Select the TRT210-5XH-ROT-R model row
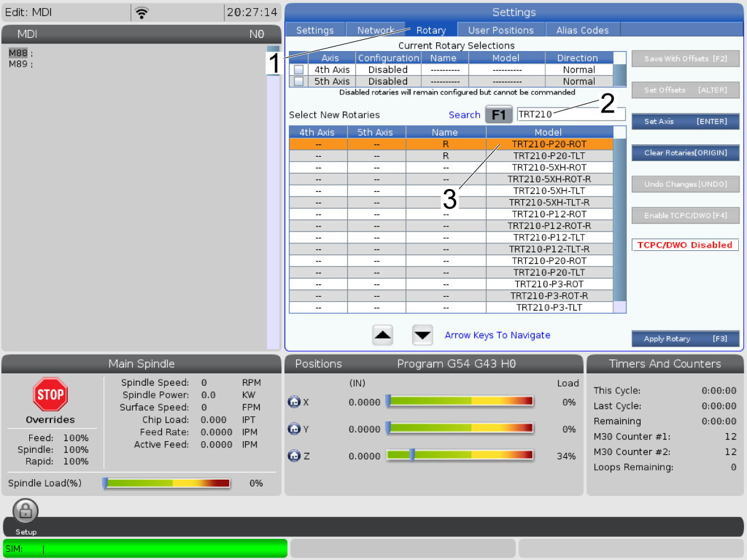Screen dimensions: 747x560 click(x=451, y=179)
